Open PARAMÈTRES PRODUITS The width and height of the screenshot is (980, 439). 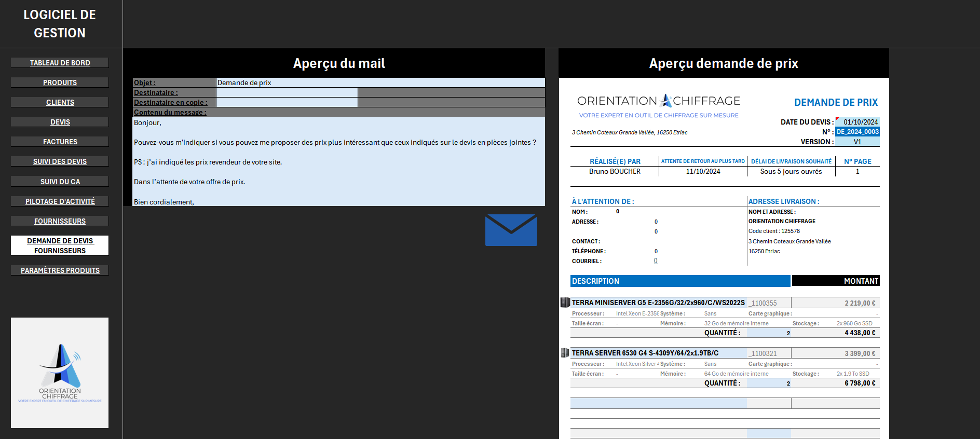tap(60, 270)
